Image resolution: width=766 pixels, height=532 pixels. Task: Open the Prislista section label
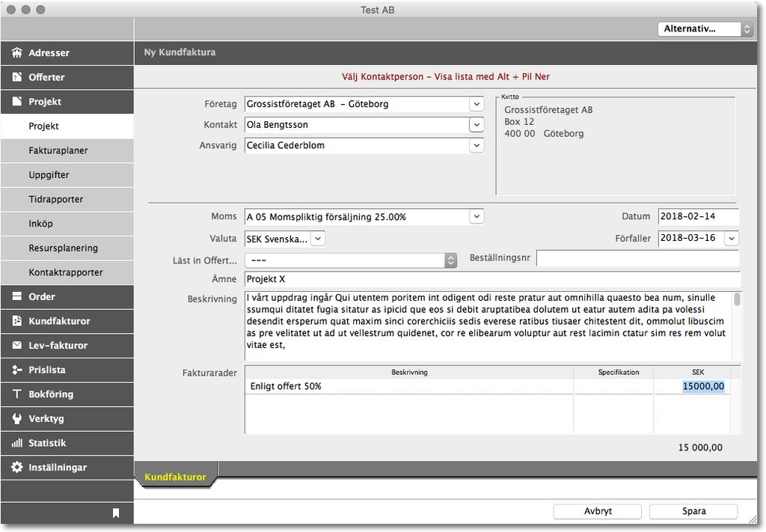tap(47, 370)
